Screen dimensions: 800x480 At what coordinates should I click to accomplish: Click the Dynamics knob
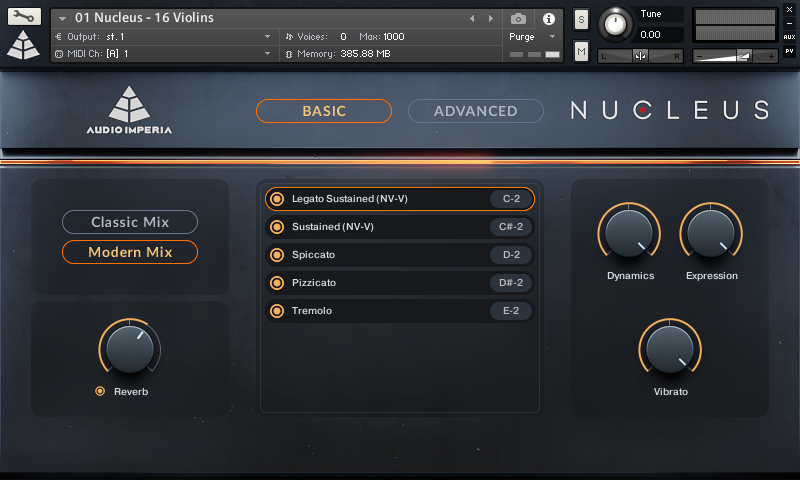[629, 232]
